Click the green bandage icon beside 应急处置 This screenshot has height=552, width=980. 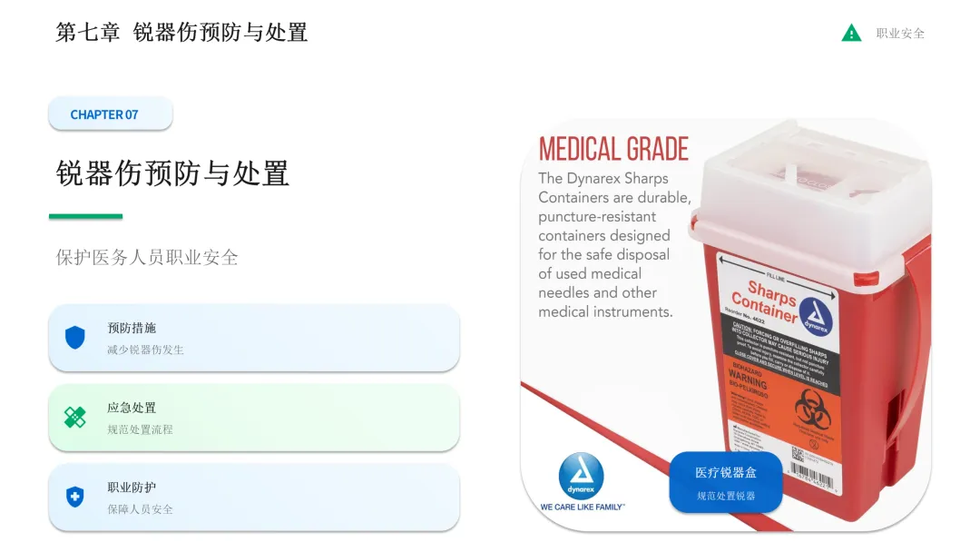75,417
